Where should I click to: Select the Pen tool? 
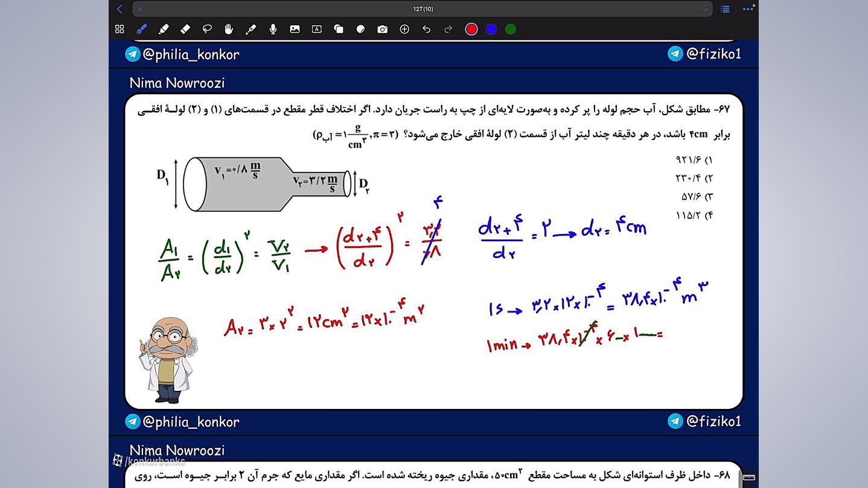(x=141, y=29)
